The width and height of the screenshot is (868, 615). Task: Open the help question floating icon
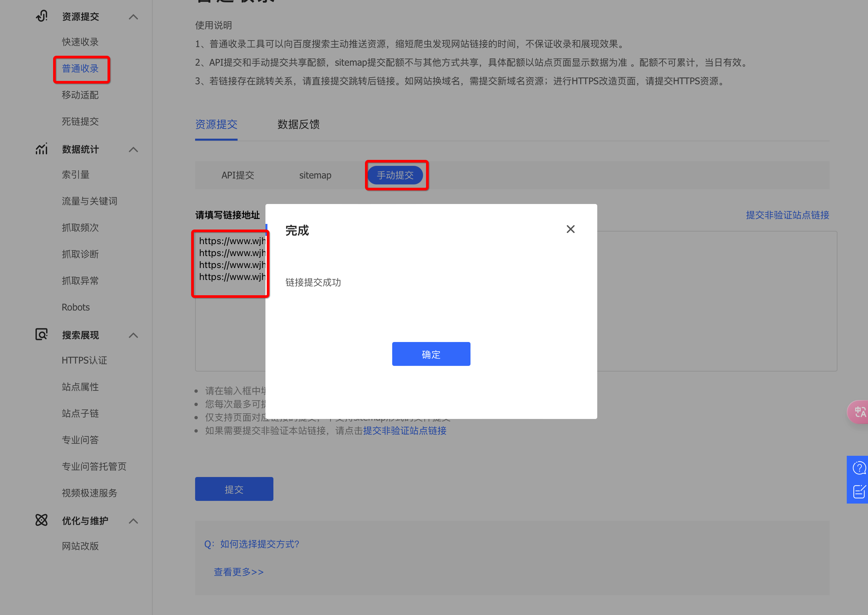[859, 468]
